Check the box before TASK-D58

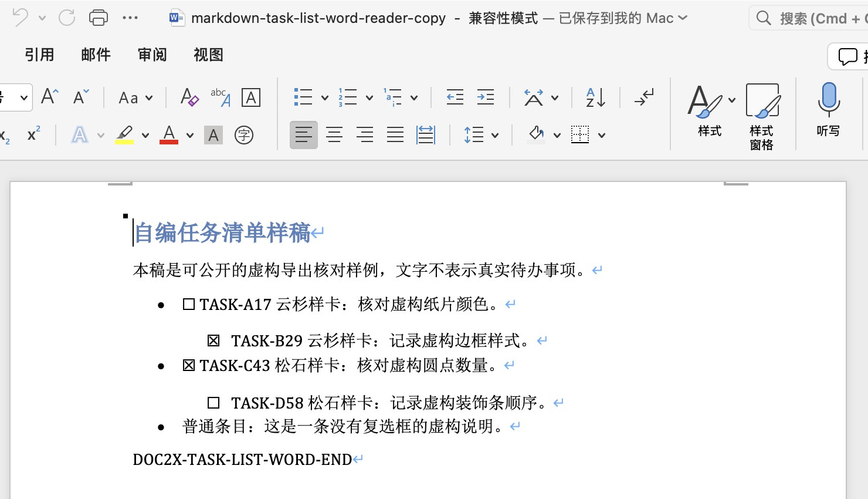[x=213, y=403]
